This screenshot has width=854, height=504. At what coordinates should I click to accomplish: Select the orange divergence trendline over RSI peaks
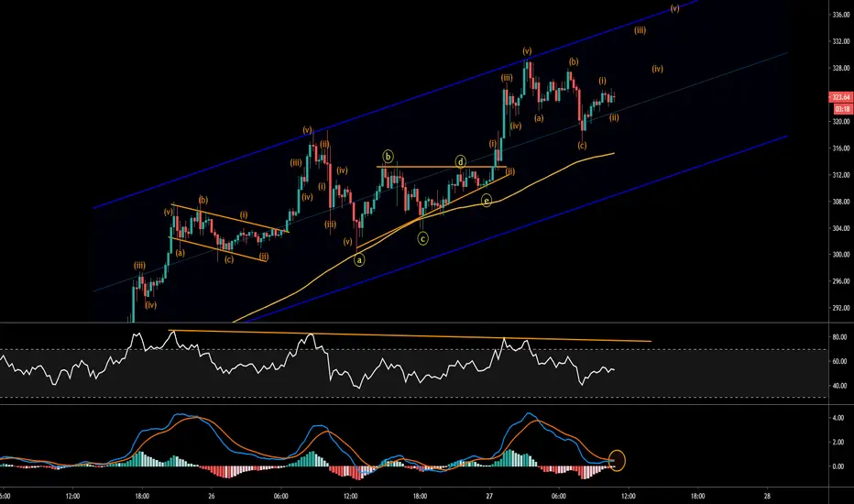[x=410, y=335]
